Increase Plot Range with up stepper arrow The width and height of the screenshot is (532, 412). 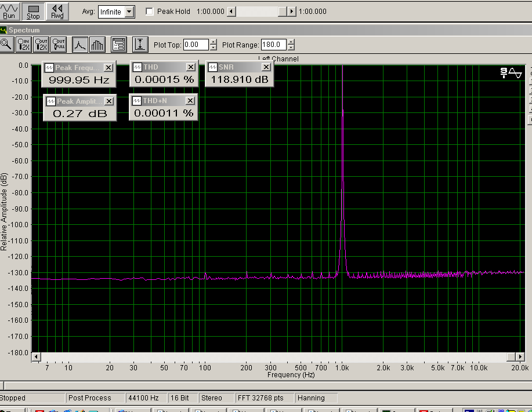coord(291,42)
